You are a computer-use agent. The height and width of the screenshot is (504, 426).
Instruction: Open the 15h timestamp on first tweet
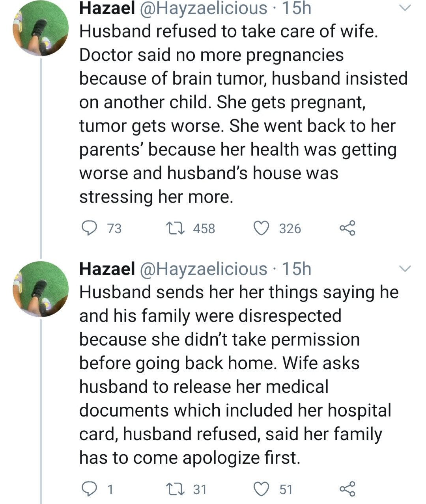[297, 8]
